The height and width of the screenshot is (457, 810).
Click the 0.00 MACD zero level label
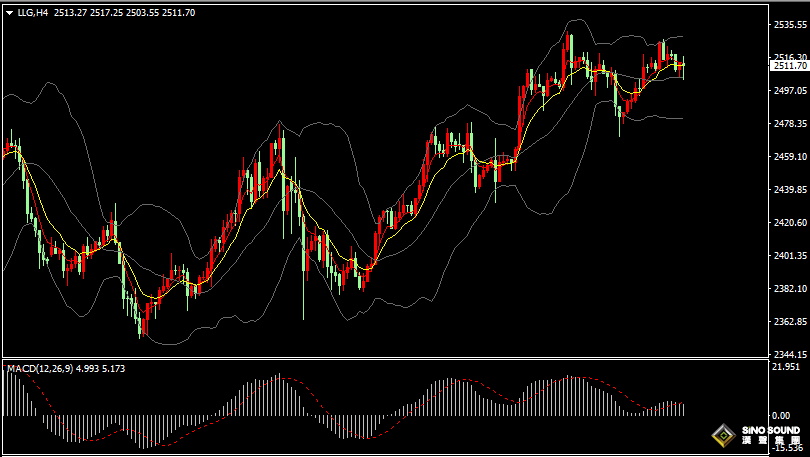pos(782,415)
